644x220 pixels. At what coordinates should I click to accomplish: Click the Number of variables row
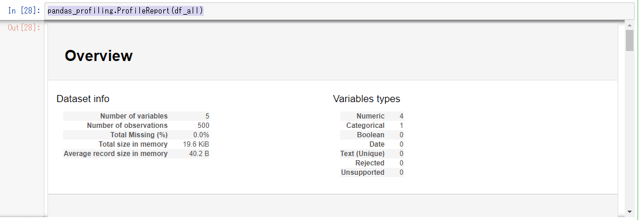[x=136, y=116]
